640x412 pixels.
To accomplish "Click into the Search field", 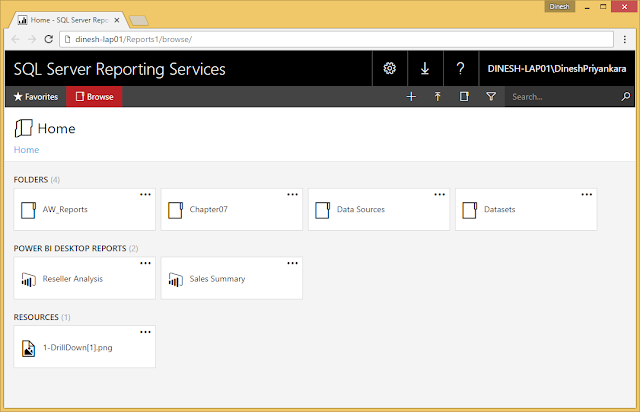I will (563, 97).
